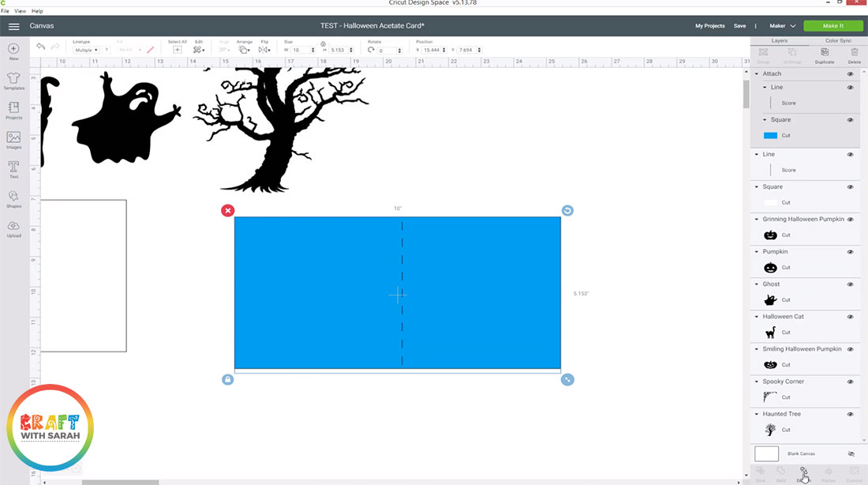Open the Shapes tool
Image resolution: width=868 pixels, height=485 pixels.
(x=14, y=199)
